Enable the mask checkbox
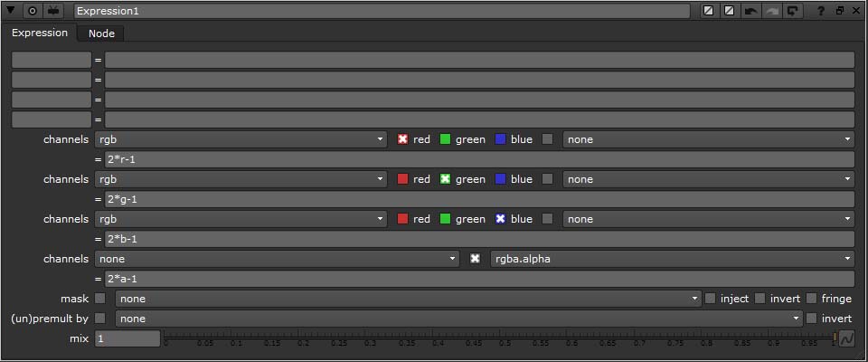The width and height of the screenshot is (868, 362). click(x=100, y=299)
